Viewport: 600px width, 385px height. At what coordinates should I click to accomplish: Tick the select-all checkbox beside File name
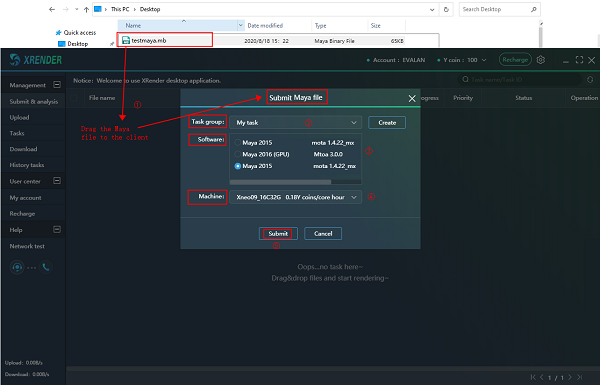click(74, 98)
